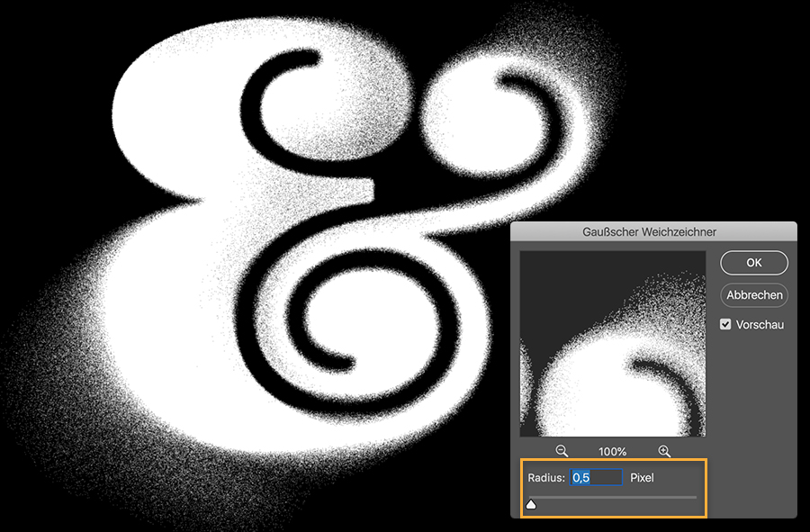Image resolution: width=810 pixels, height=532 pixels.
Task: Confirm the blur with the OK button
Action: coord(754,263)
